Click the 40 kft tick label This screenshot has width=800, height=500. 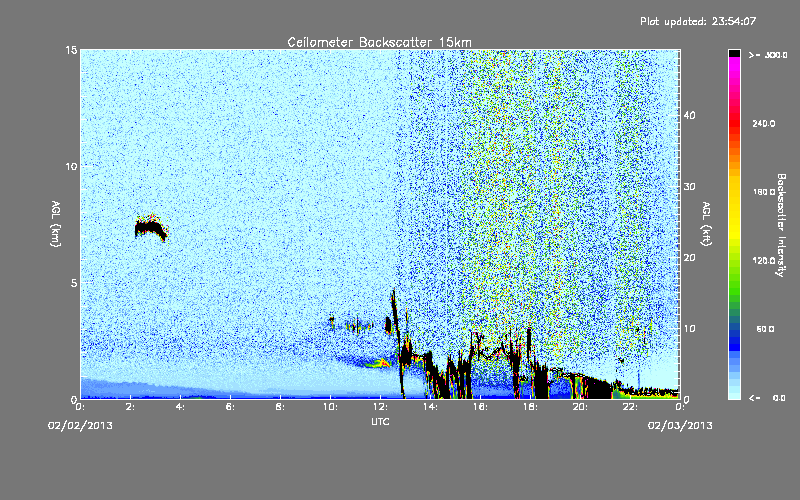(x=689, y=115)
